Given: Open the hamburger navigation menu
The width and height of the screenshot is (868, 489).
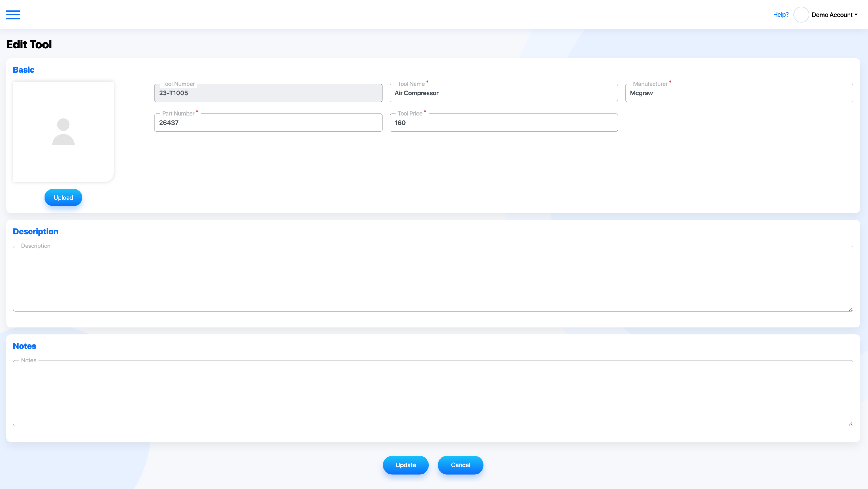Looking at the screenshot, I should click(13, 15).
